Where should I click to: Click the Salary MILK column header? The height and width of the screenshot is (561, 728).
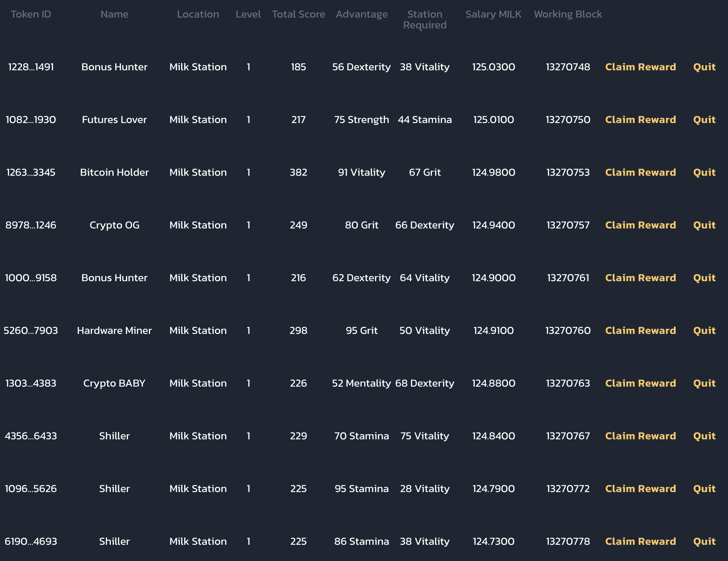coord(493,14)
